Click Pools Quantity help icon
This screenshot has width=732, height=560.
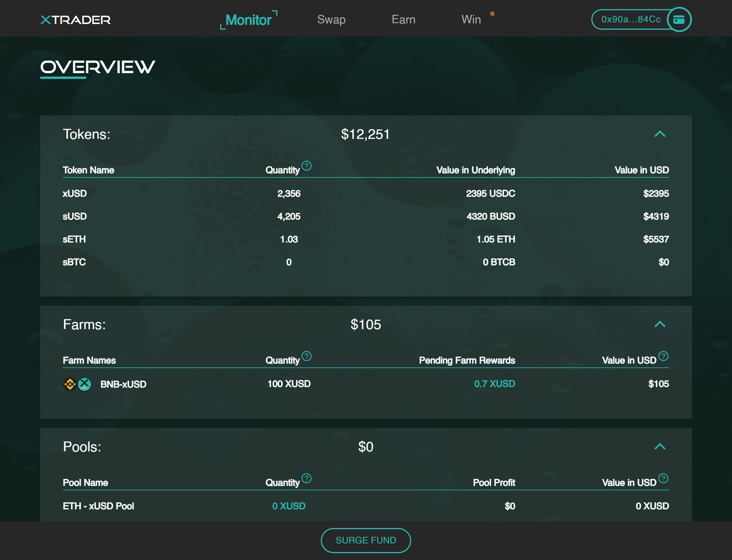click(x=306, y=478)
